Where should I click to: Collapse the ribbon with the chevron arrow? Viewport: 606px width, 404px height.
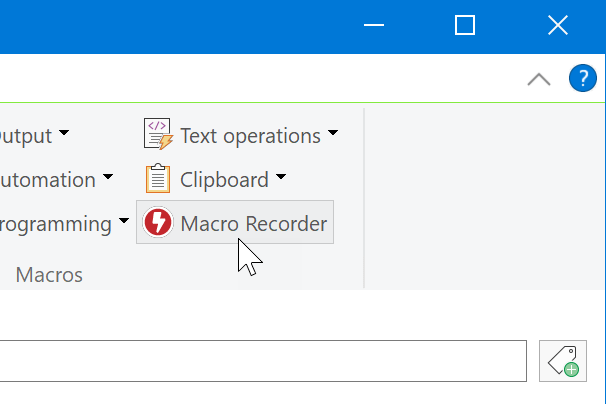pos(538,80)
